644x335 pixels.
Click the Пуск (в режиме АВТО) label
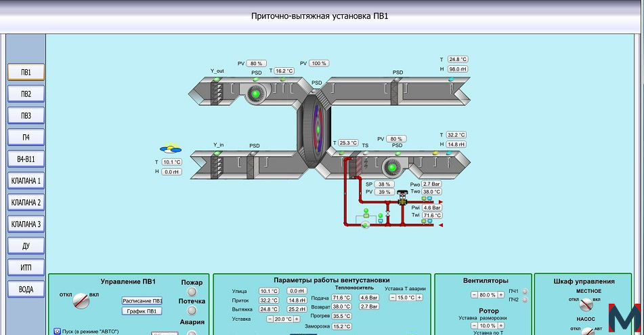pyautogui.click(x=90, y=332)
